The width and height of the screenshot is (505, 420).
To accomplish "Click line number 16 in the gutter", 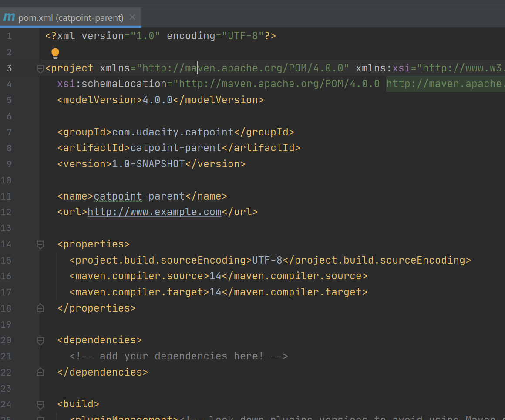I will click(x=6, y=276).
